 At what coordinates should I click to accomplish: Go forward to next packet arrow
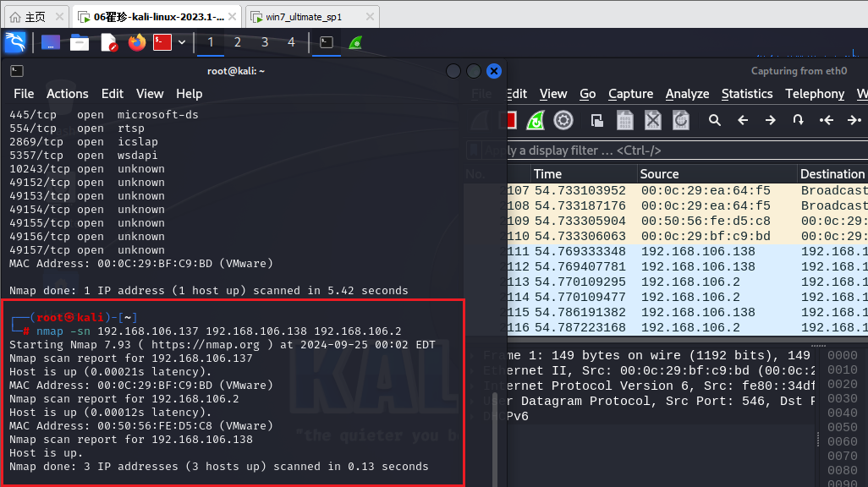(x=771, y=120)
